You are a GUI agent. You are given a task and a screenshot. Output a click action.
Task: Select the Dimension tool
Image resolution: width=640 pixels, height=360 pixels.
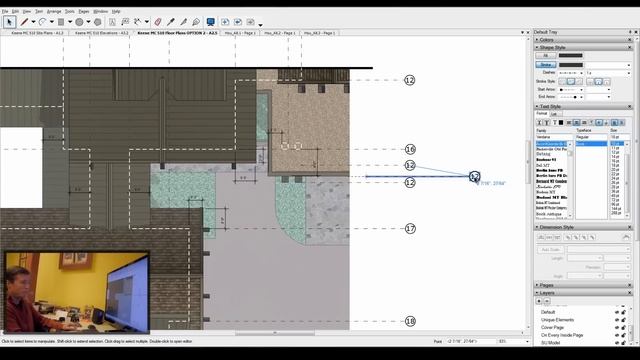(138, 22)
